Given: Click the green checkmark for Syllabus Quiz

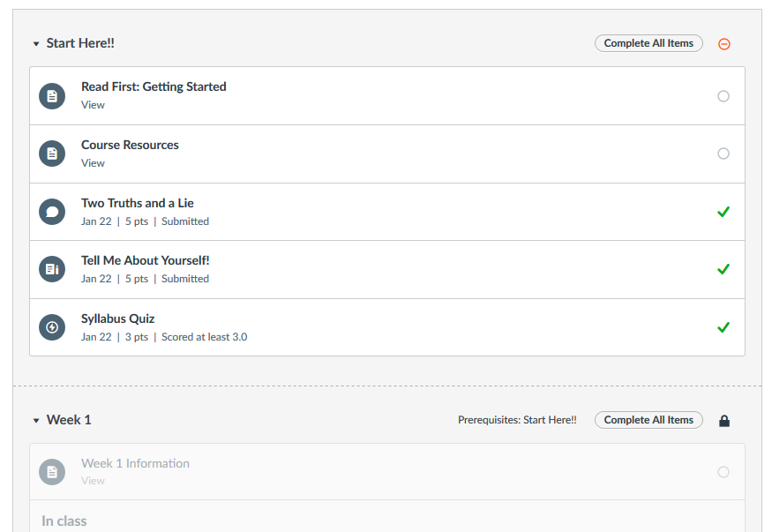Looking at the screenshot, I should coord(723,327).
